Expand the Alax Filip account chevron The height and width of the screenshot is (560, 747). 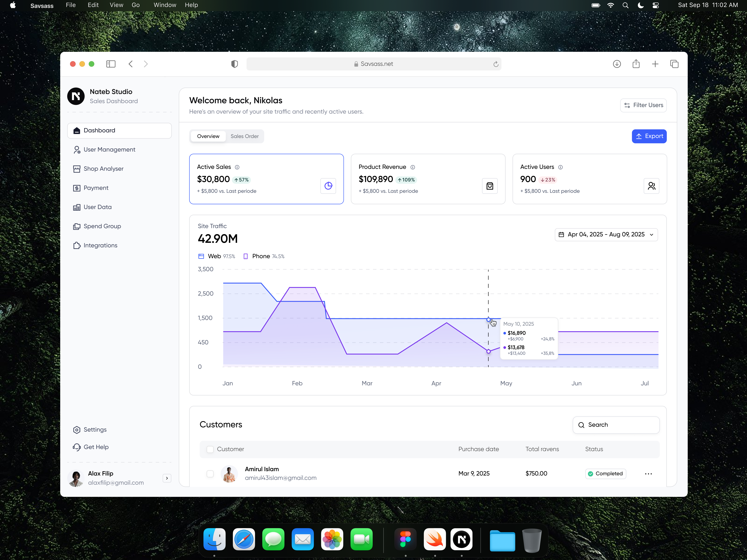click(167, 478)
